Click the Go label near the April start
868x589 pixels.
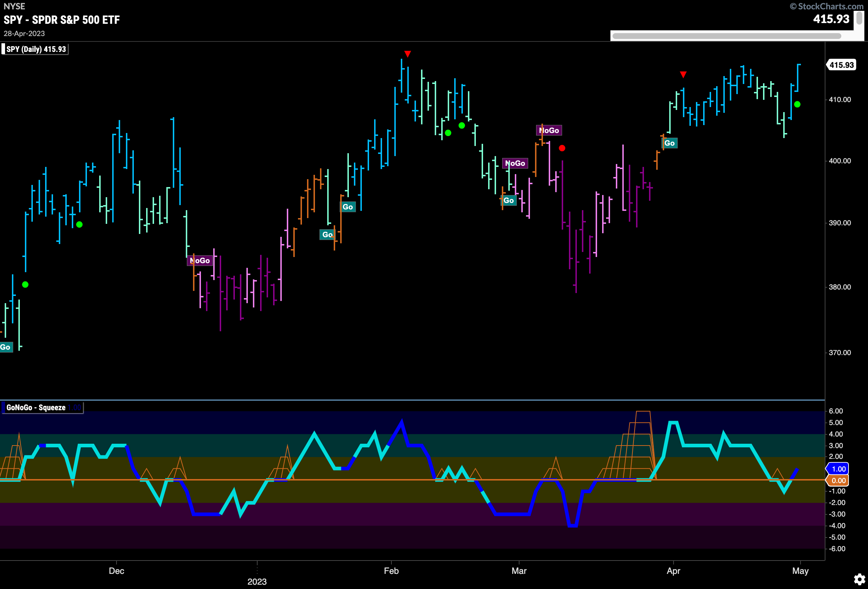670,143
